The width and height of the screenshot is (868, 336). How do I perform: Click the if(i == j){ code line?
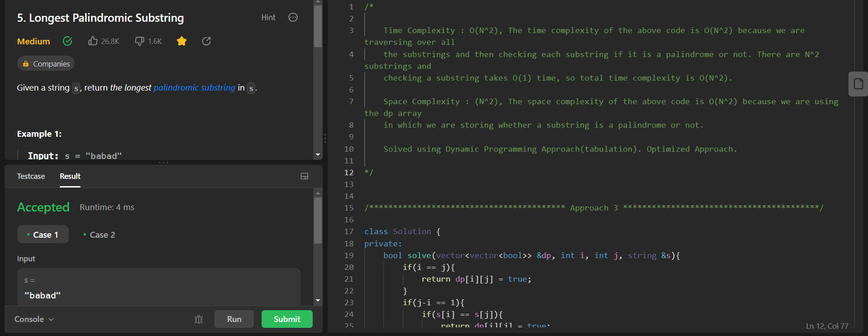pos(429,267)
